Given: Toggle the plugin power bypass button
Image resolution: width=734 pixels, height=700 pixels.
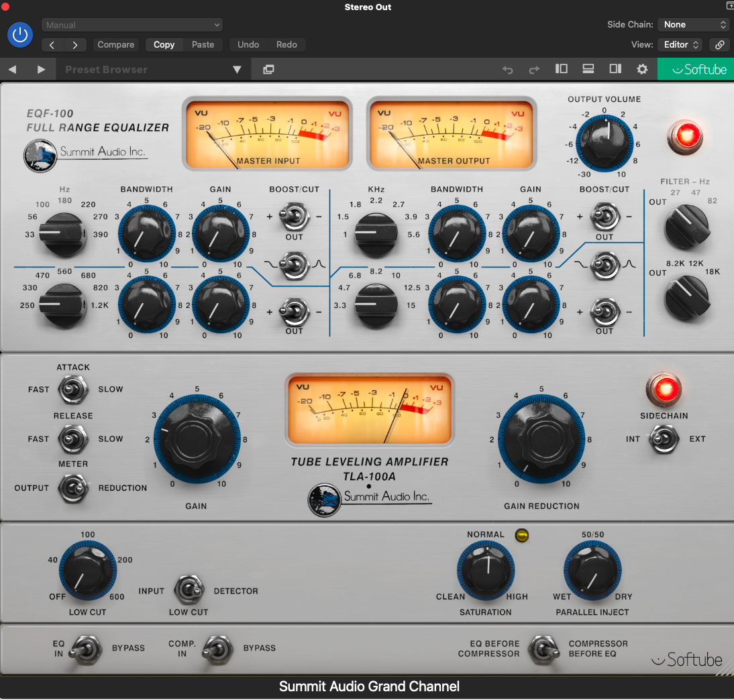Looking at the screenshot, I should (19, 35).
